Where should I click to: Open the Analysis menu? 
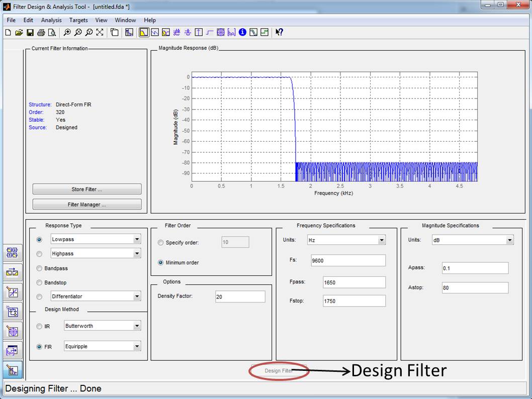point(51,20)
